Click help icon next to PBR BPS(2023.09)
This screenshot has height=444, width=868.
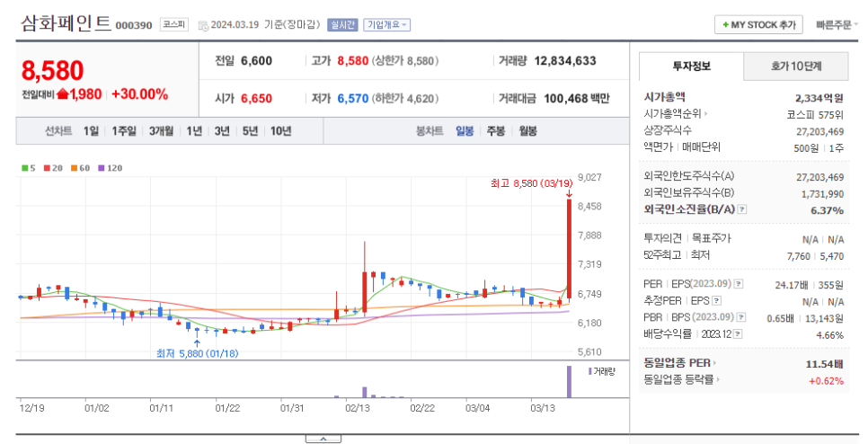coord(741,318)
